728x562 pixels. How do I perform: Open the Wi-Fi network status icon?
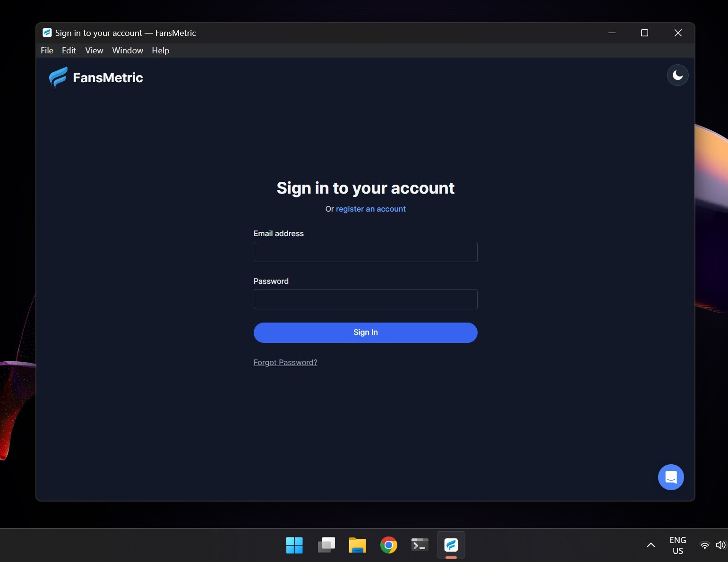point(704,545)
